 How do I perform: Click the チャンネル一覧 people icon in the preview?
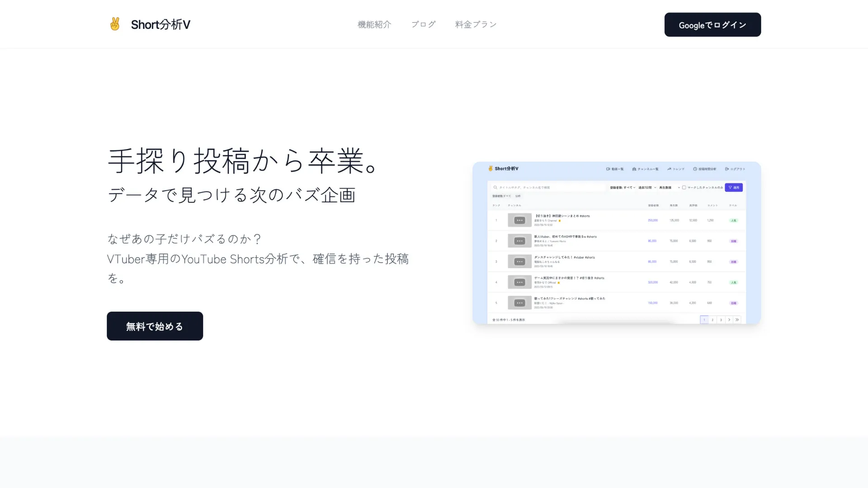tap(634, 169)
